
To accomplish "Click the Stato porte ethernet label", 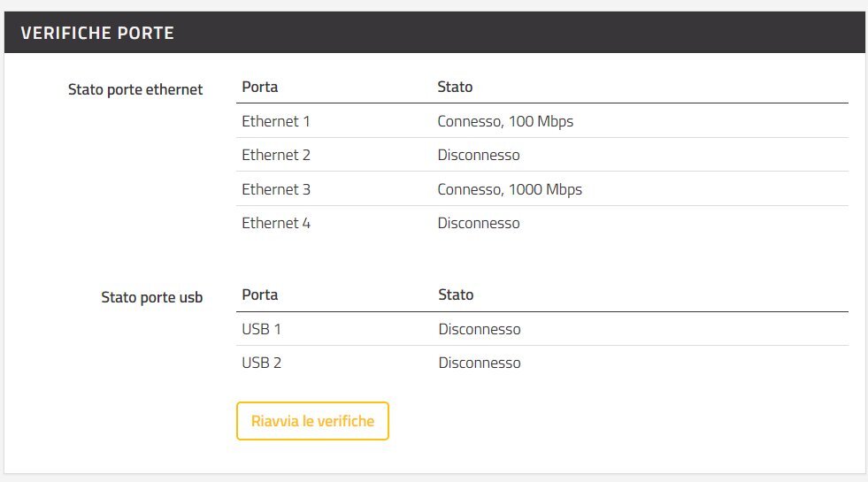I will [x=135, y=89].
